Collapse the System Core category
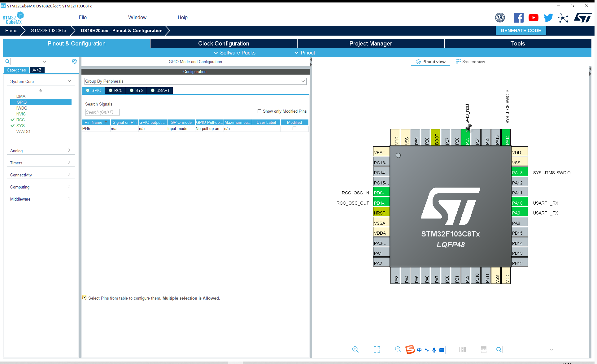 click(x=41, y=81)
